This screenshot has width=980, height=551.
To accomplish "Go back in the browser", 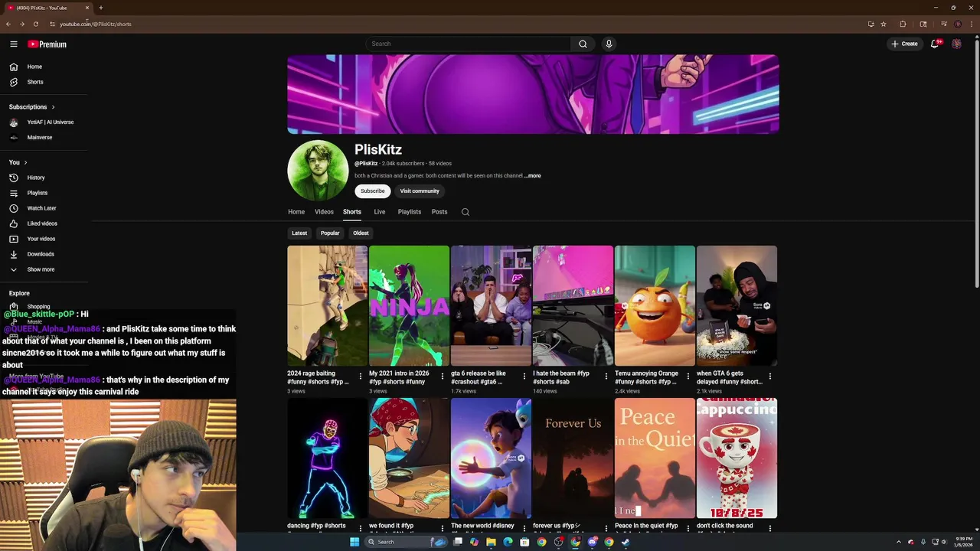I will (8, 24).
